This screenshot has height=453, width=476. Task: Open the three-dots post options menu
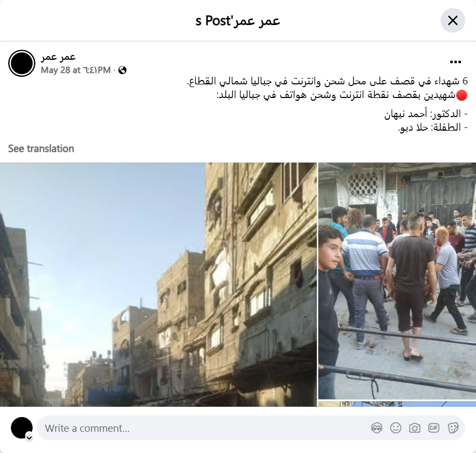click(x=455, y=62)
